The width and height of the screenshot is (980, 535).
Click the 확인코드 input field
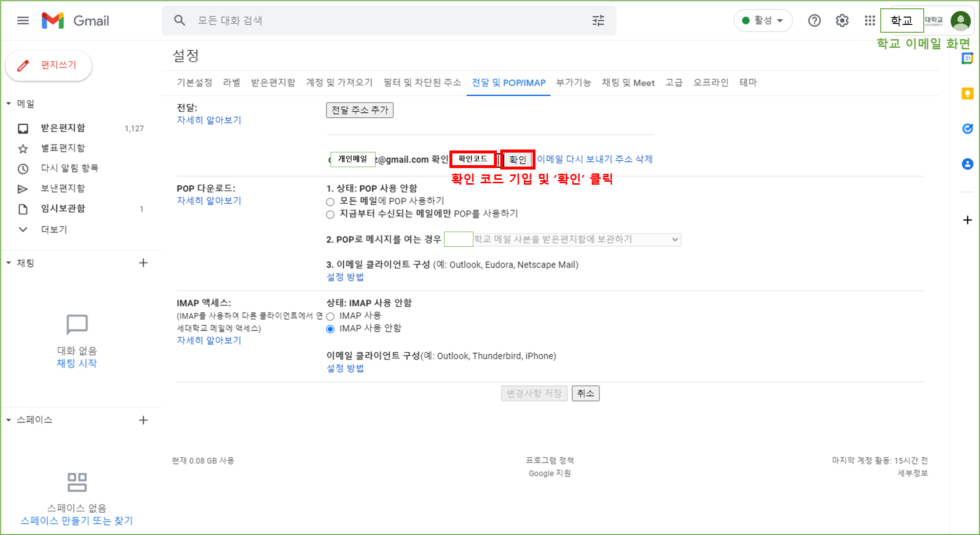pyautogui.click(x=473, y=159)
